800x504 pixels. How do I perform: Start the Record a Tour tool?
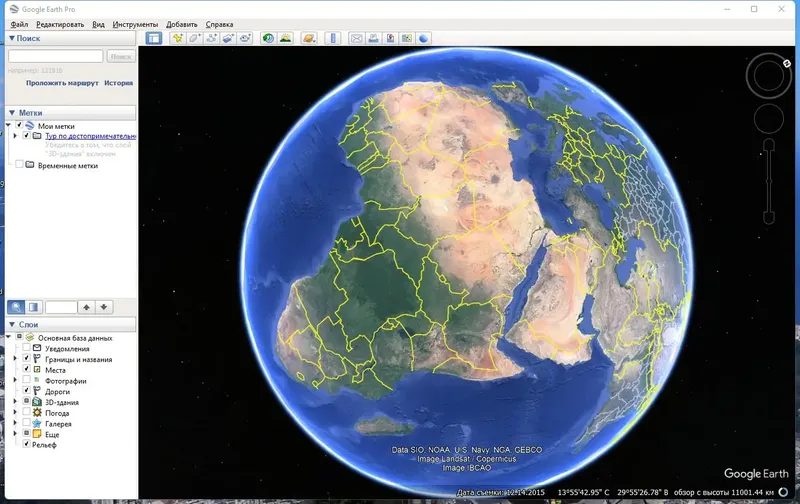coord(245,38)
